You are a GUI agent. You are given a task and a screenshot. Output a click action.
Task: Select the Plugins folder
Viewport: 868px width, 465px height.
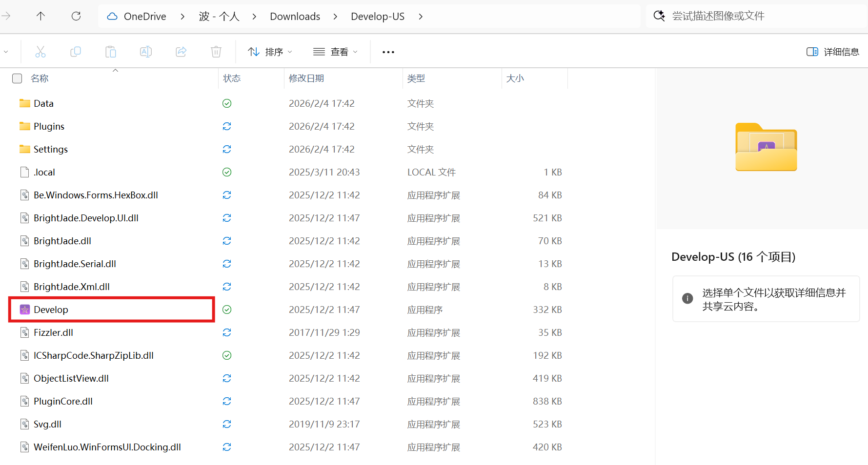49,126
